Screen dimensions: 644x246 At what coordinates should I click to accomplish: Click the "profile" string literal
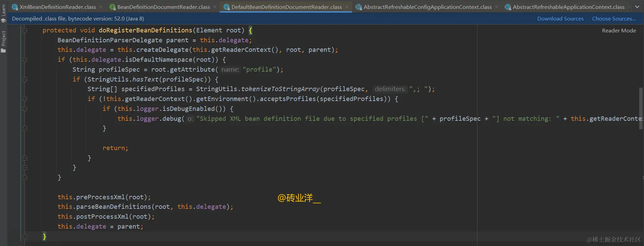click(x=259, y=70)
